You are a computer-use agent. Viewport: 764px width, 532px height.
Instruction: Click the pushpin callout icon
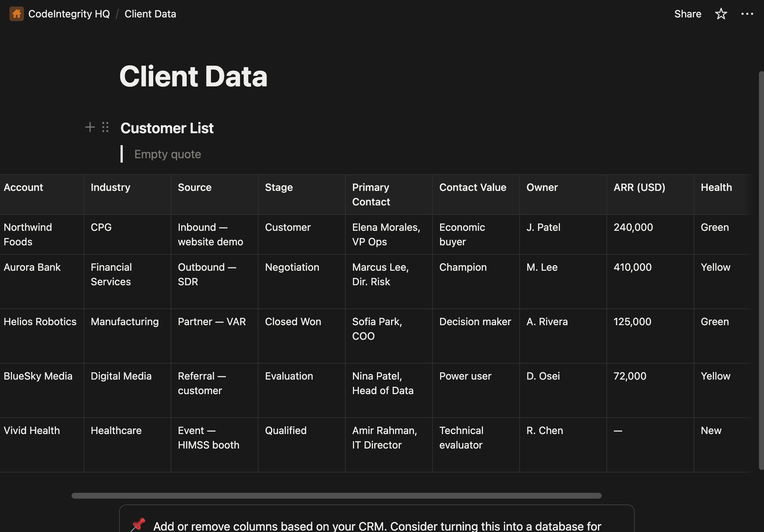tap(138, 525)
